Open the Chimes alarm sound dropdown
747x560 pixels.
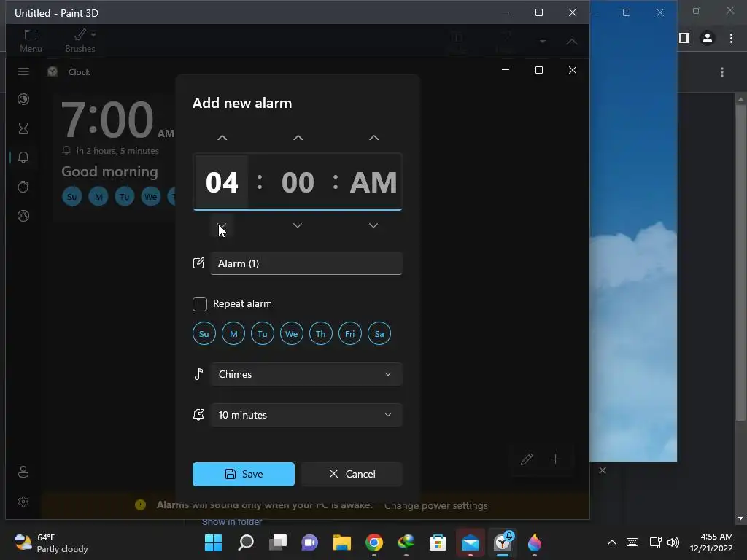pos(306,374)
